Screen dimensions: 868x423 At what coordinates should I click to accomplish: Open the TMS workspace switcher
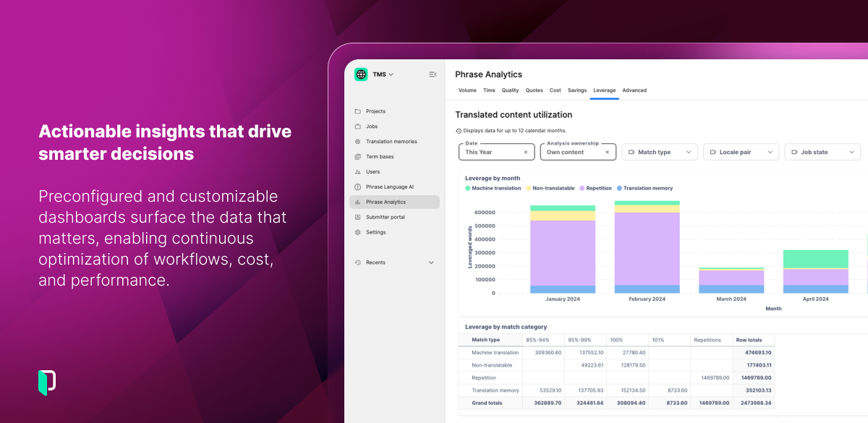coord(383,74)
